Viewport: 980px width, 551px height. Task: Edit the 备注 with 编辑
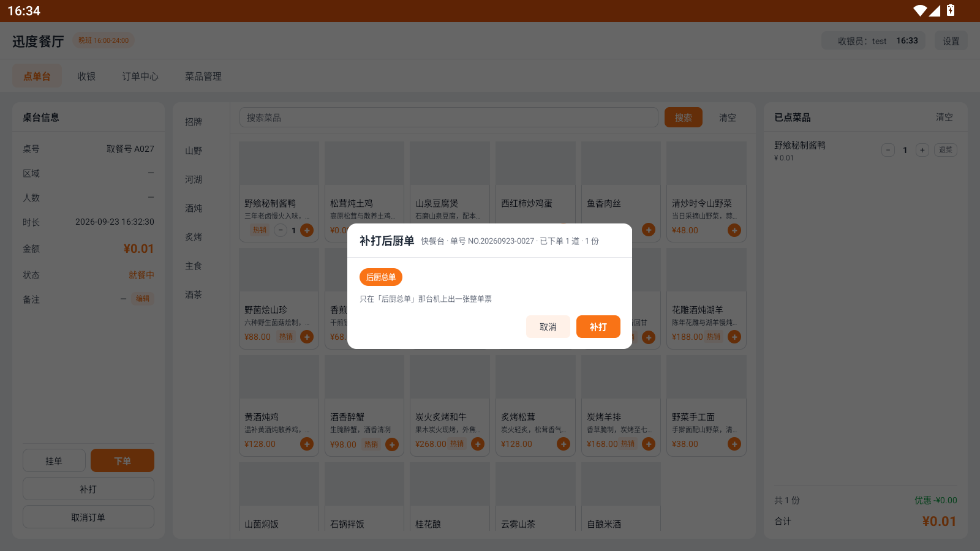[x=143, y=299]
